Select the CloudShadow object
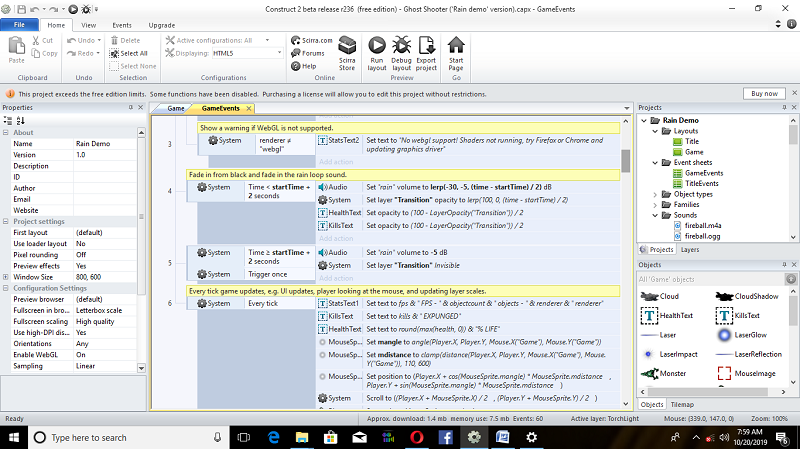 [747, 296]
